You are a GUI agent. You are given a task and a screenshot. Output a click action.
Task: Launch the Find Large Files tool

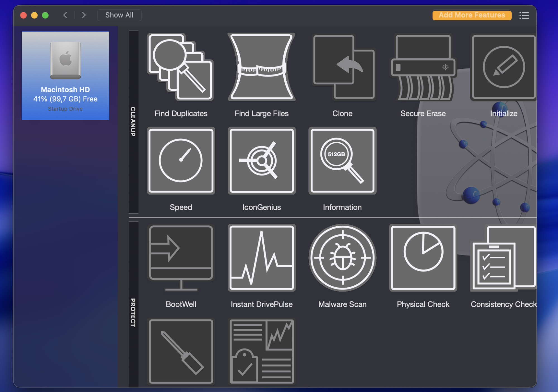[262, 67]
